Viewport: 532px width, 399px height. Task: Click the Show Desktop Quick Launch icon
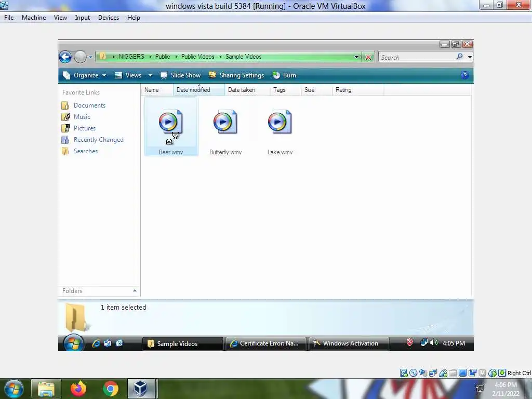coord(108,343)
